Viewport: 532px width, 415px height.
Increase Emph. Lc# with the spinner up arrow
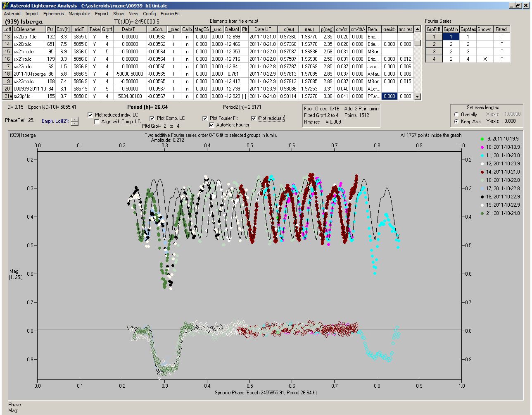pyautogui.click(x=75, y=119)
